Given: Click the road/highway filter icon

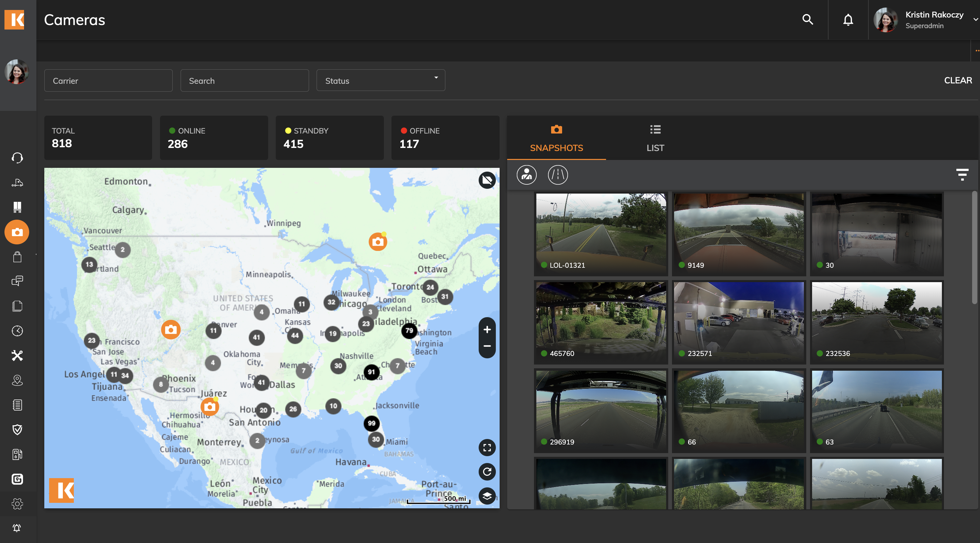Looking at the screenshot, I should (557, 174).
